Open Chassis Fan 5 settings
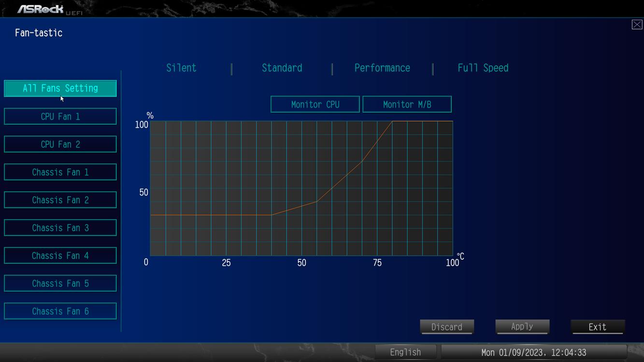This screenshot has width=644, height=362. coord(60,283)
